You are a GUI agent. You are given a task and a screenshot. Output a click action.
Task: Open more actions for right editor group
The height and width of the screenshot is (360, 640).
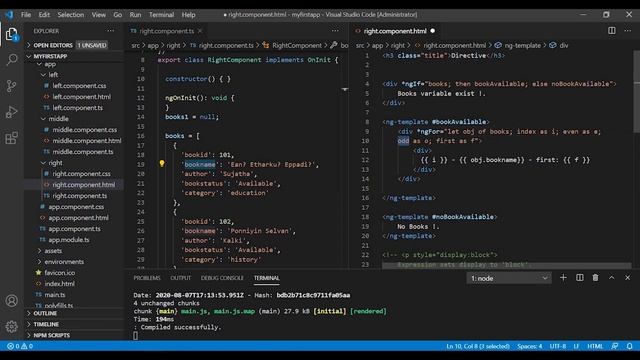pyautogui.click(x=627, y=31)
